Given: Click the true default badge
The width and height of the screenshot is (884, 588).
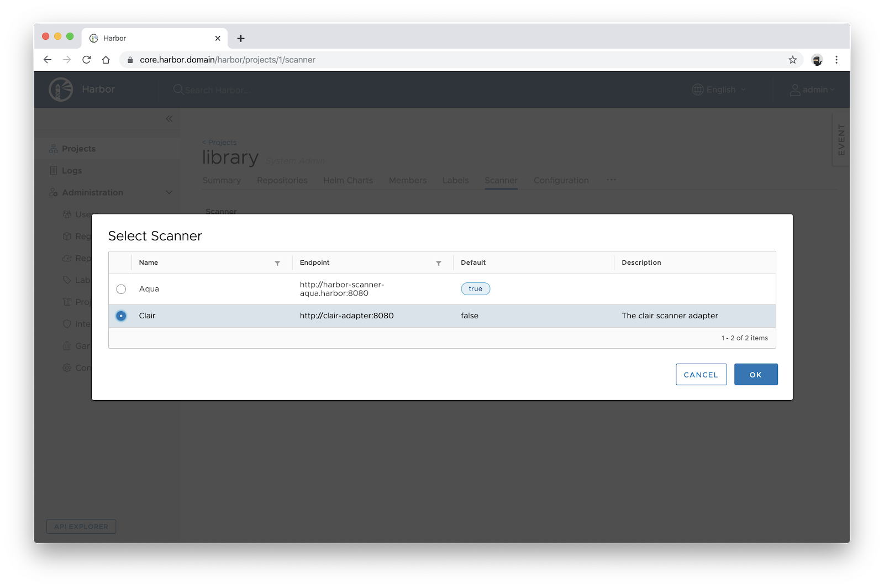Looking at the screenshot, I should [x=475, y=289].
